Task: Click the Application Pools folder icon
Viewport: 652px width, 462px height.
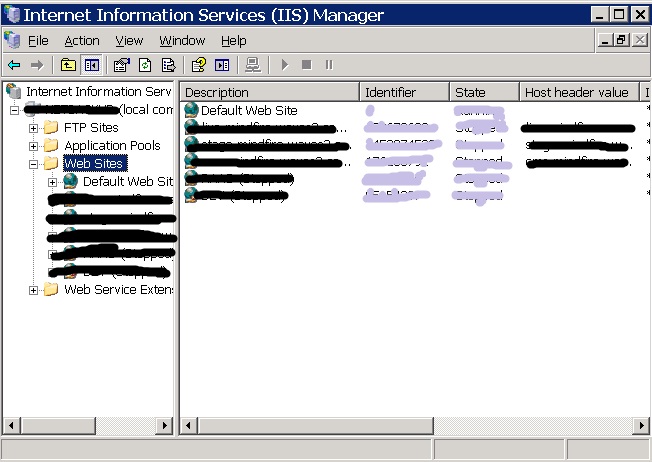Action: click(x=51, y=145)
